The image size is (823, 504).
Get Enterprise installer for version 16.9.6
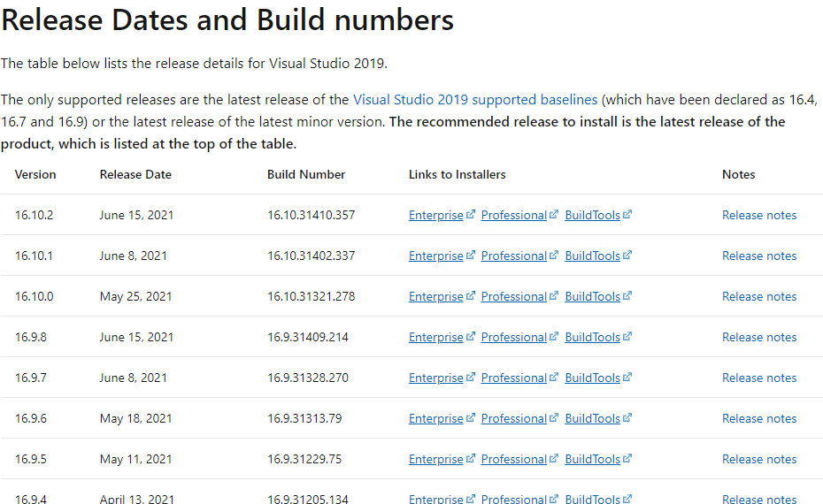435,418
